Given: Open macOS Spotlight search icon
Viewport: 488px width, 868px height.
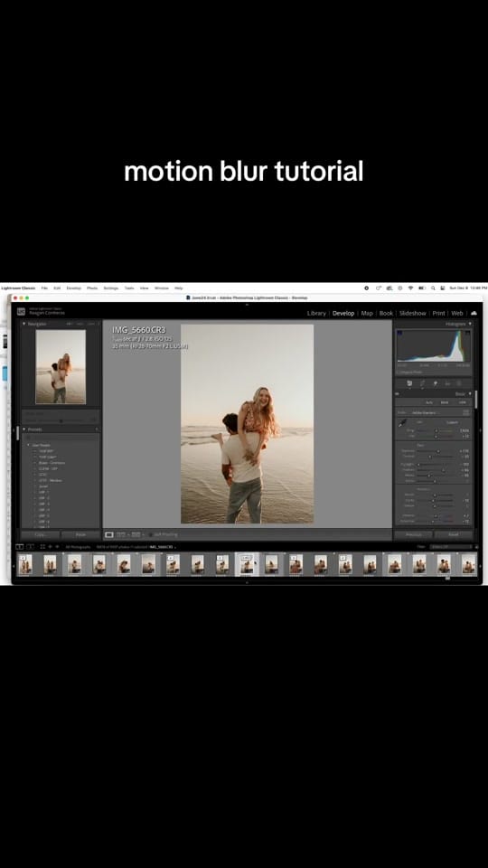Looking at the screenshot, I should click(x=433, y=288).
